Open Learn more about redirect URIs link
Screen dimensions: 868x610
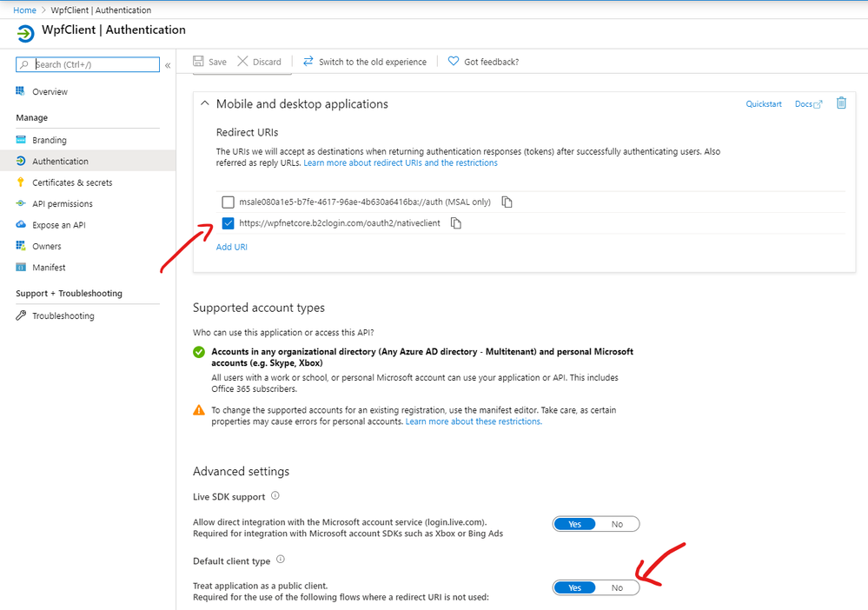pyautogui.click(x=401, y=162)
